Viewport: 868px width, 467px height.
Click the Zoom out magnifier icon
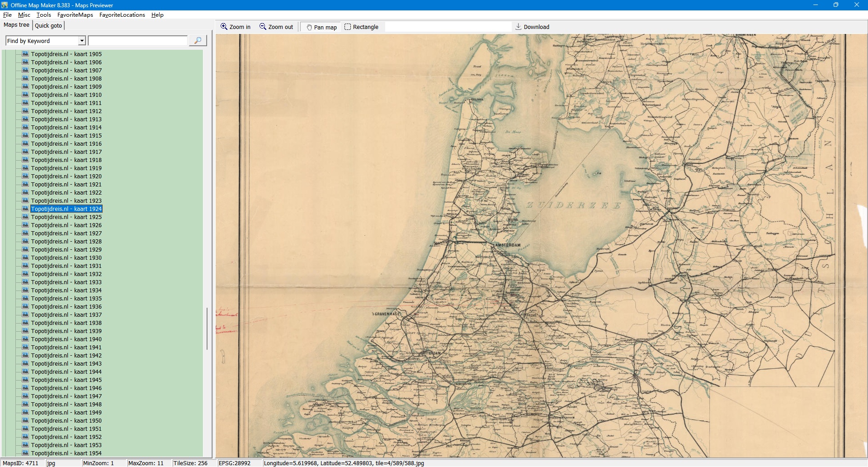(x=263, y=27)
